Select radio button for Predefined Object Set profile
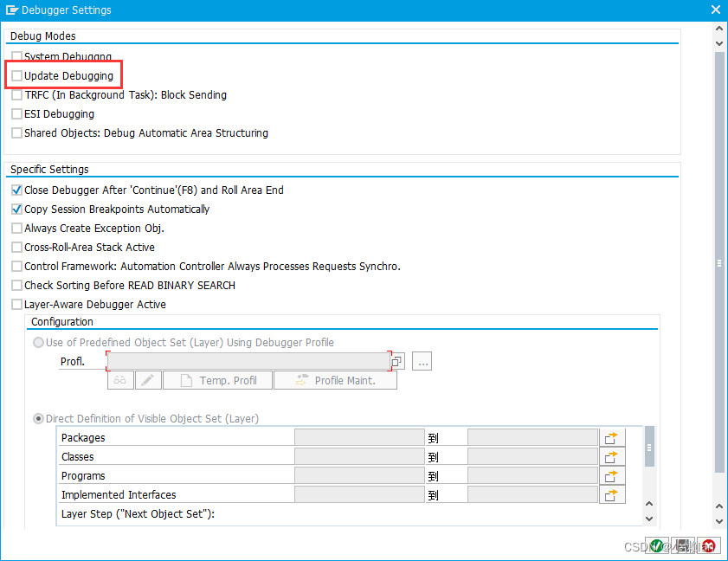Image resolution: width=728 pixels, height=561 pixels. point(37,342)
